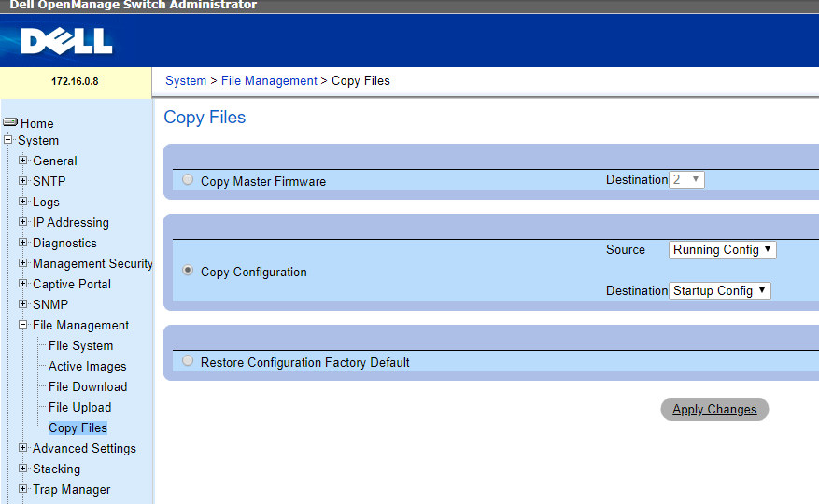
Task: Select the Copy Files tree item
Action: 78,427
